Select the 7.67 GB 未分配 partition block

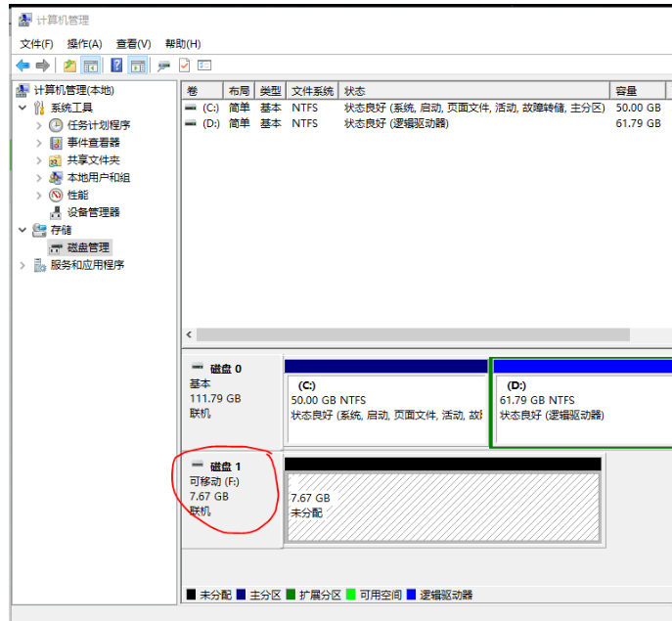coord(443,500)
